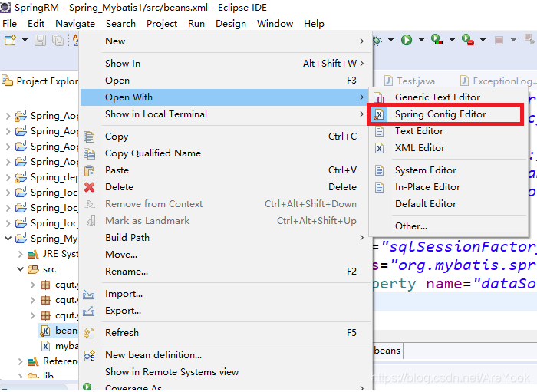The height and width of the screenshot is (392, 537).
Task: Select the beans tab below the editor
Action: [387, 351]
